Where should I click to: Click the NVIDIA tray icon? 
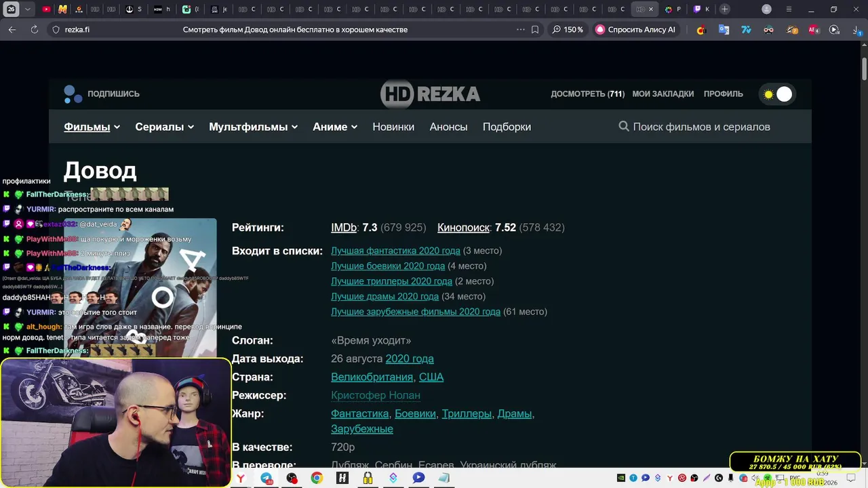[621, 478]
